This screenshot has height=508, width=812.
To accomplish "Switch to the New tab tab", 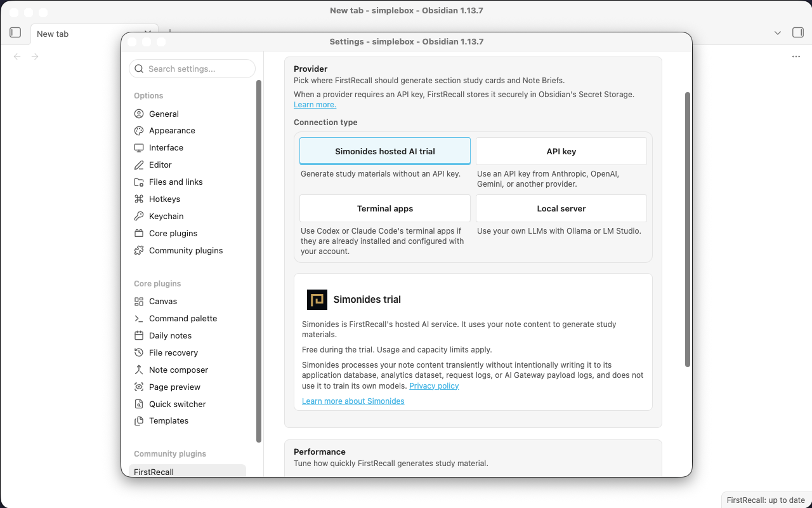I will click(95, 34).
